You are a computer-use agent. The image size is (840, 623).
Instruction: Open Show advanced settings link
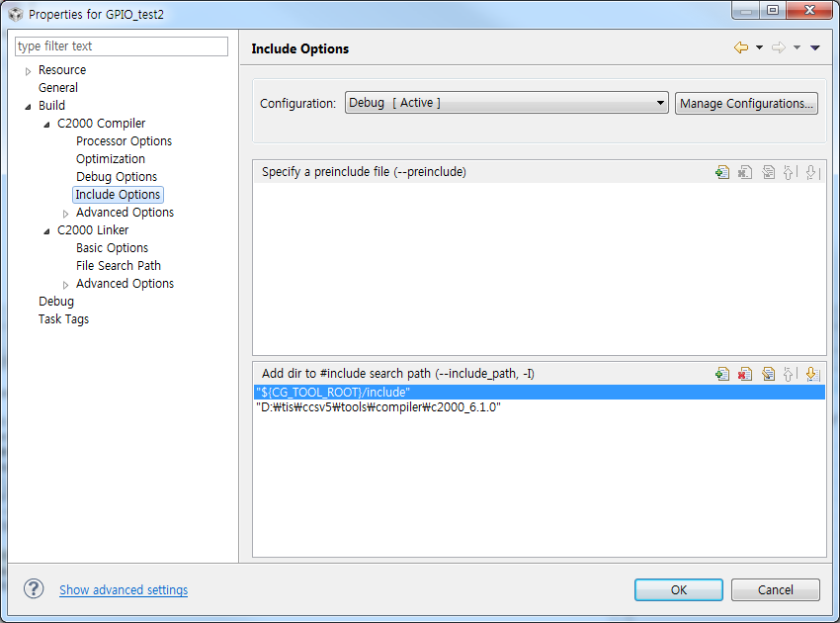(x=123, y=589)
